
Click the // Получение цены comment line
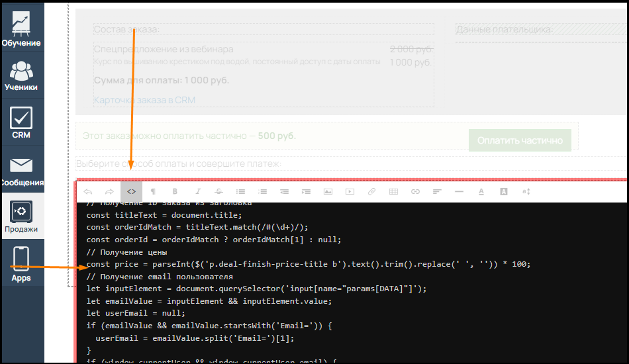coord(126,252)
